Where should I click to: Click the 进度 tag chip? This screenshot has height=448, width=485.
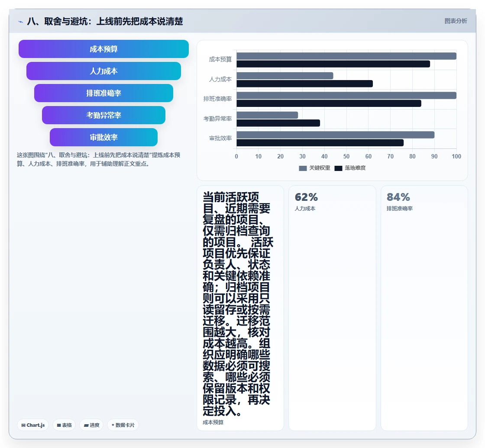[x=91, y=425]
